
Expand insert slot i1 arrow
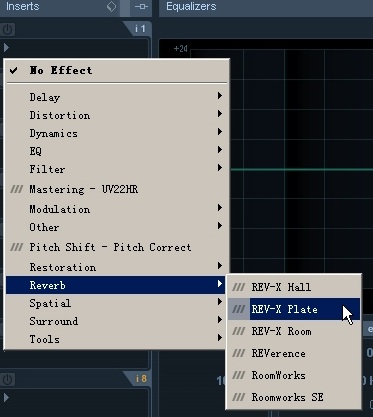pos(6,48)
